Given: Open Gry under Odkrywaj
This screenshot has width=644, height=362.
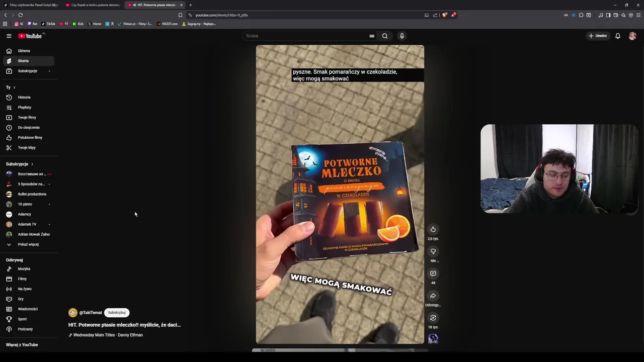Looking at the screenshot, I should click(x=29, y=299).
